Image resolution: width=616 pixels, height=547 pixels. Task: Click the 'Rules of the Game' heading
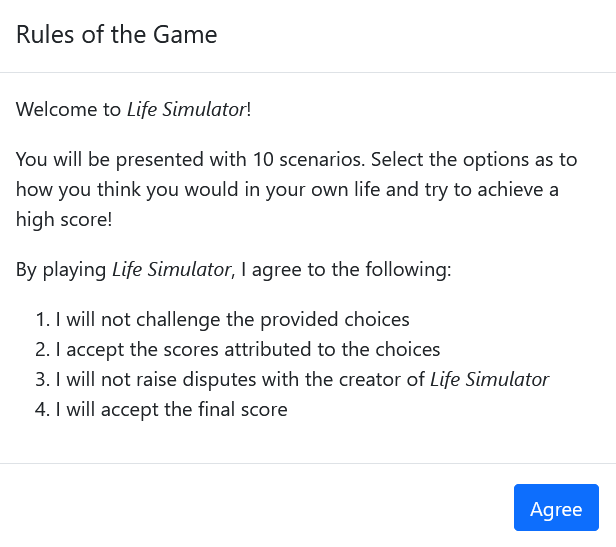point(116,35)
